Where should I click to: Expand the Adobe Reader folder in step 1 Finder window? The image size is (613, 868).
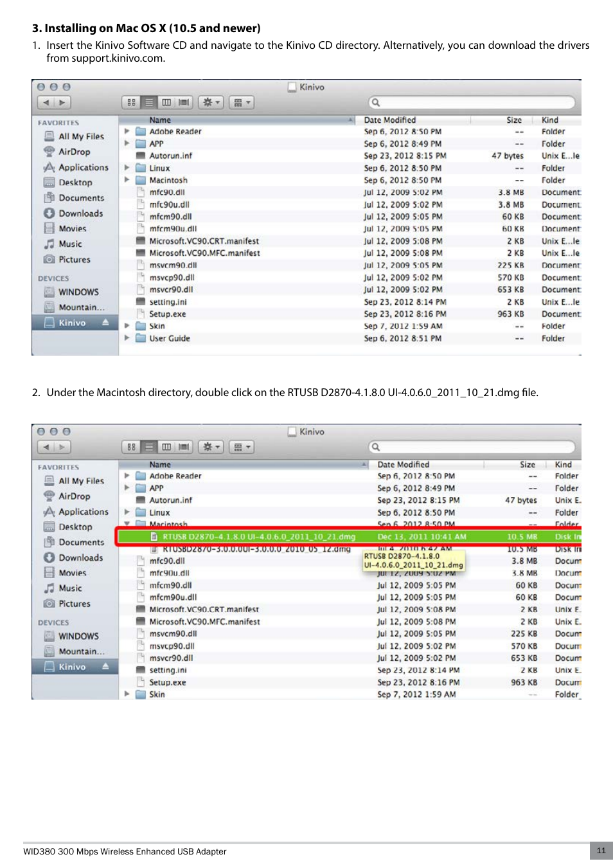(x=127, y=131)
